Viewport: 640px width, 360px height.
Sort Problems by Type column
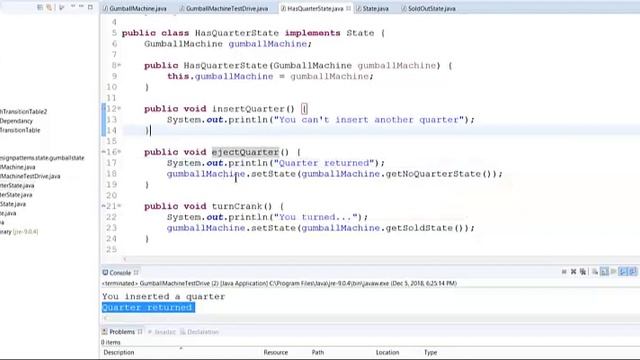click(430, 352)
